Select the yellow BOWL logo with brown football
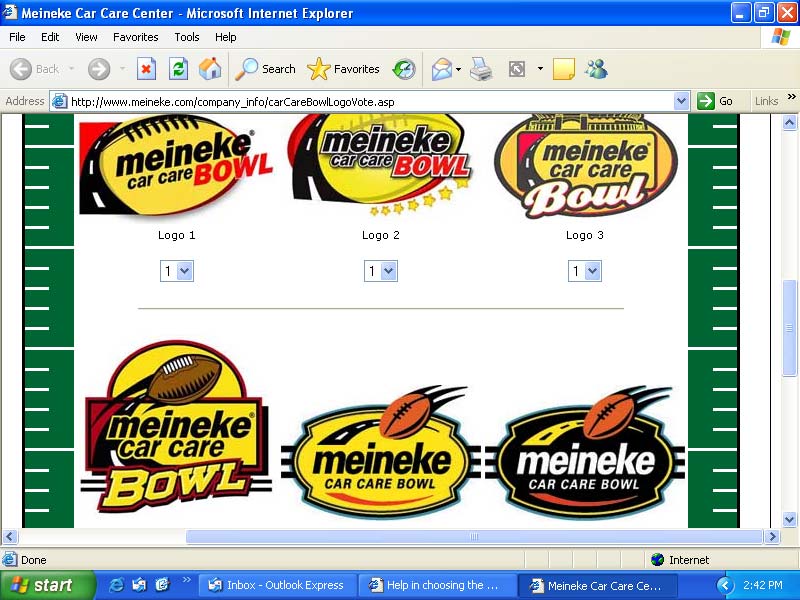The width and height of the screenshot is (800, 600). point(177,427)
